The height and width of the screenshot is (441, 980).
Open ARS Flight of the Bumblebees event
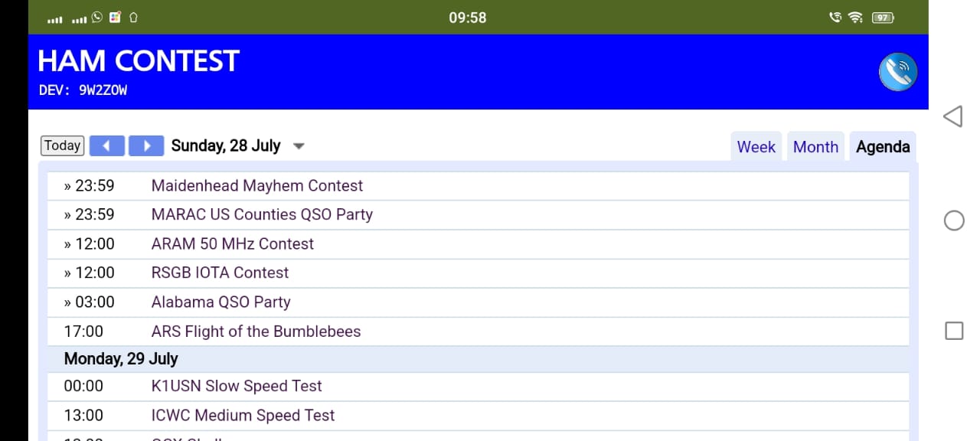[256, 332]
